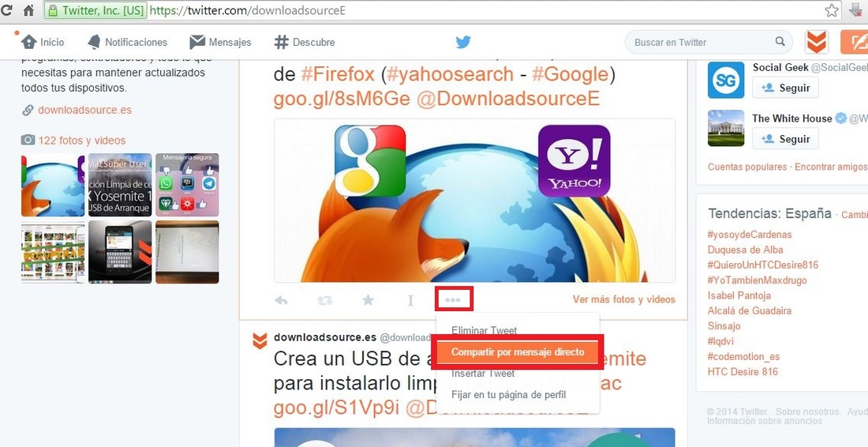Open the Yosemite USB de Arranque thumbnail

120,185
